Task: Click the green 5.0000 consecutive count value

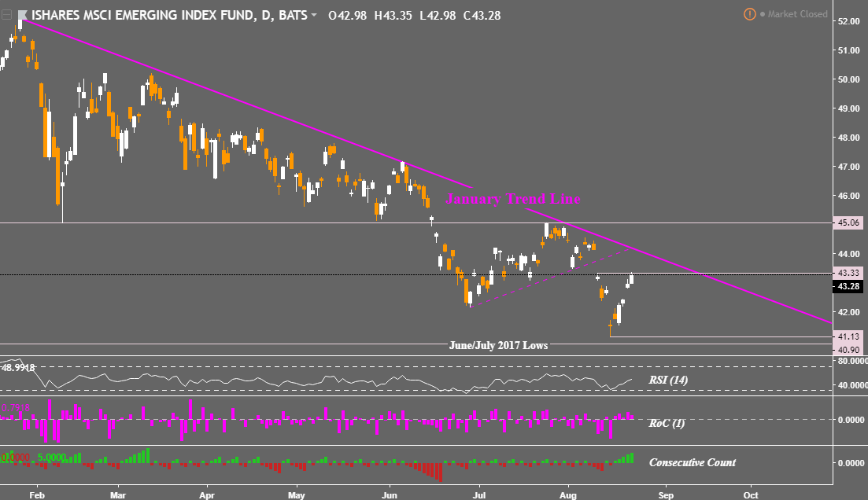Action: 52,458
